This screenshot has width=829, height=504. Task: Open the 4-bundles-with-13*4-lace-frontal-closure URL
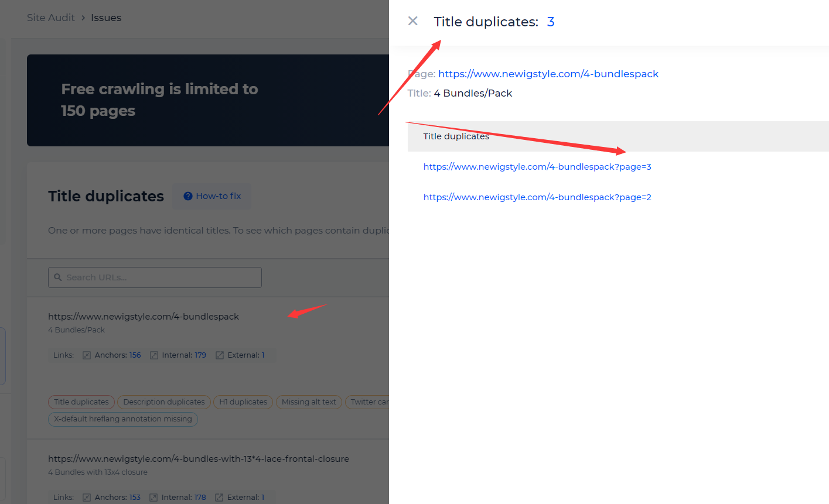[x=199, y=459]
